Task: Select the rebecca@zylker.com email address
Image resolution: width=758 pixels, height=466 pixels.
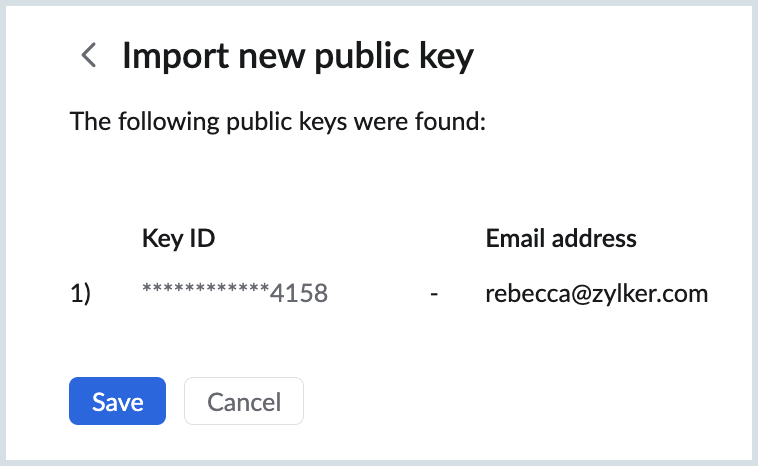Action: tap(597, 294)
